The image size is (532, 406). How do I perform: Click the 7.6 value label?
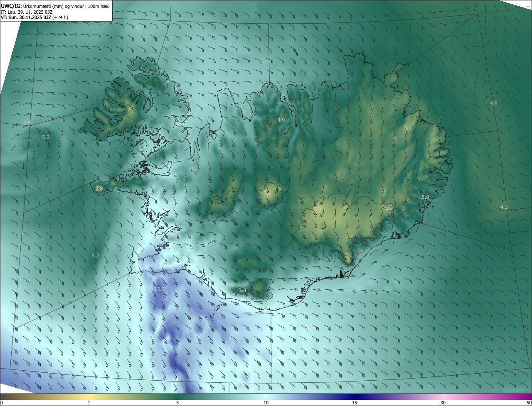tap(27, 123)
